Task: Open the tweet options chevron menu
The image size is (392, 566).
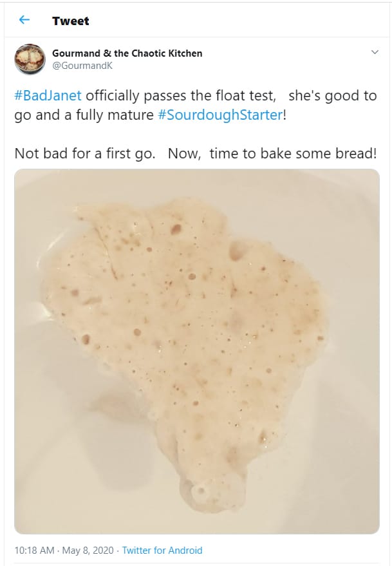Action: coord(375,52)
